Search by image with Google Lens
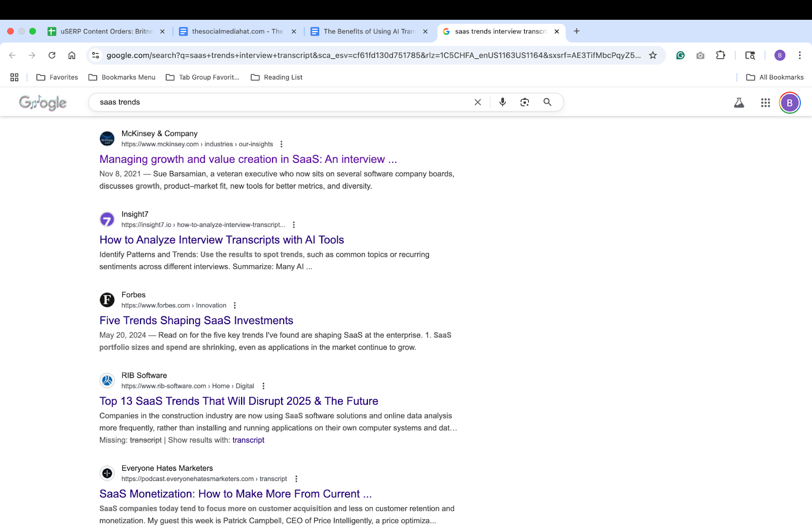Viewport: 812px width, 528px height. click(525, 102)
